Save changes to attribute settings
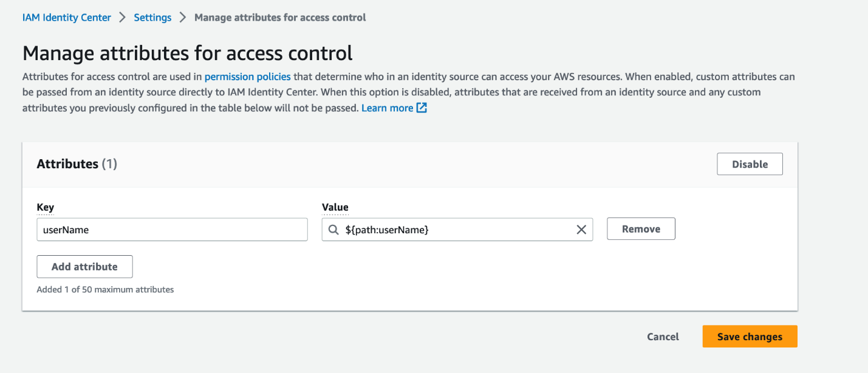This screenshot has width=868, height=373. [750, 336]
